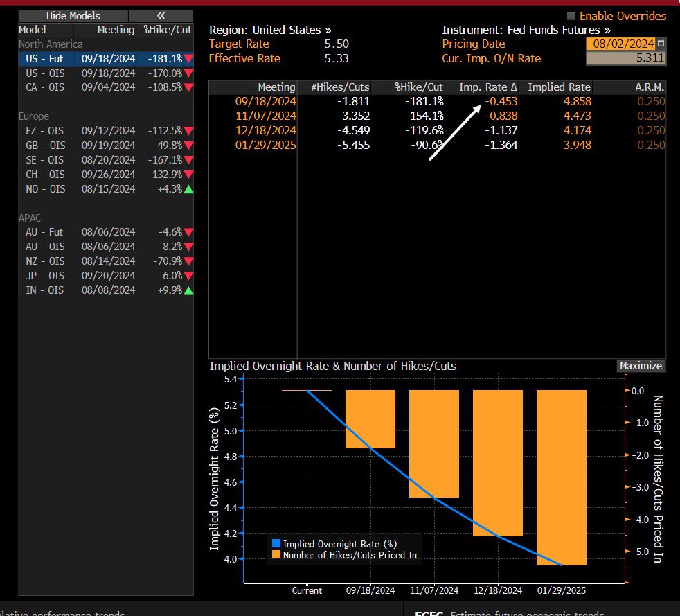Click the #Hikes/Cuts column header
The height and width of the screenshot is (616, 680).
click(340, 87)
